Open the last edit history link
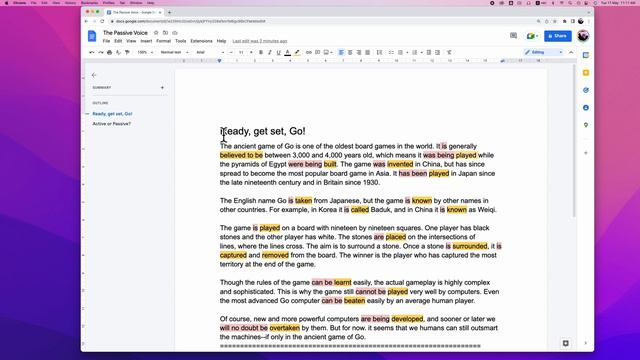This screenshot has height=360, width=640. point(260,41)
